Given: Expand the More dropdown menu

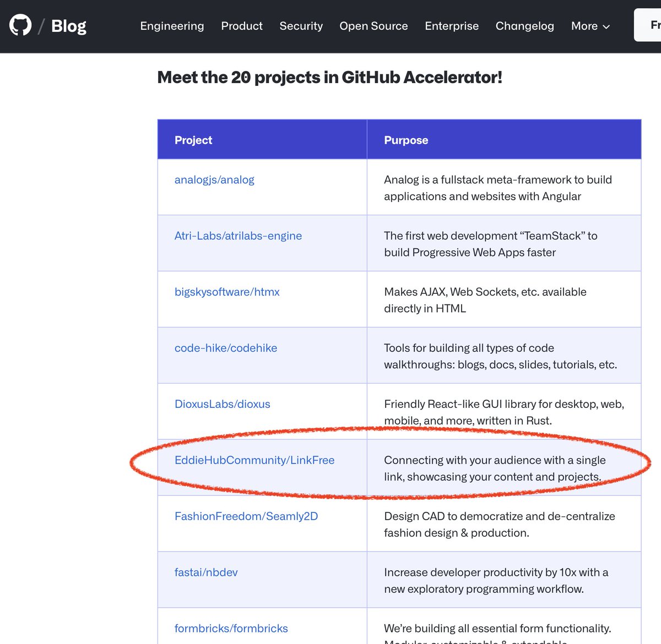Looking at the screenshot, I should coord(590,26).
